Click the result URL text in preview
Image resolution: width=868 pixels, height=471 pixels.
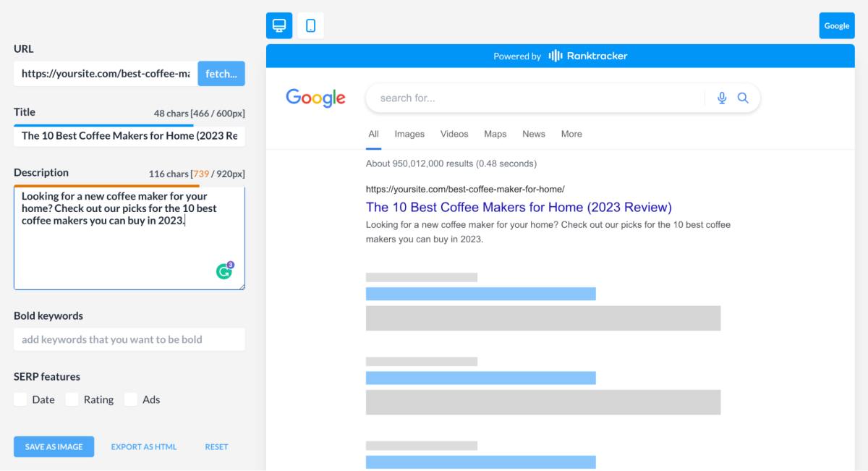pyautogui.click(x=465, y=190)
